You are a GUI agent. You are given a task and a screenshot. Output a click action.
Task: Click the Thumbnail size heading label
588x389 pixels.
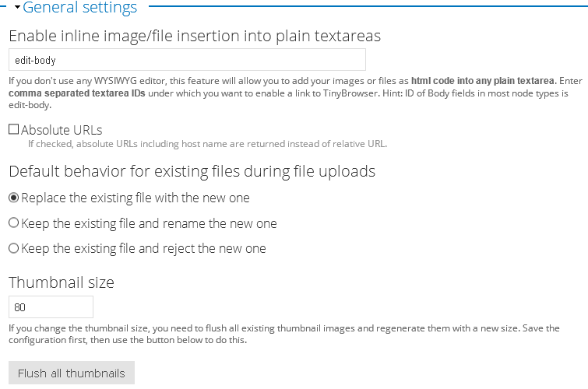click(x=62, y=282)
